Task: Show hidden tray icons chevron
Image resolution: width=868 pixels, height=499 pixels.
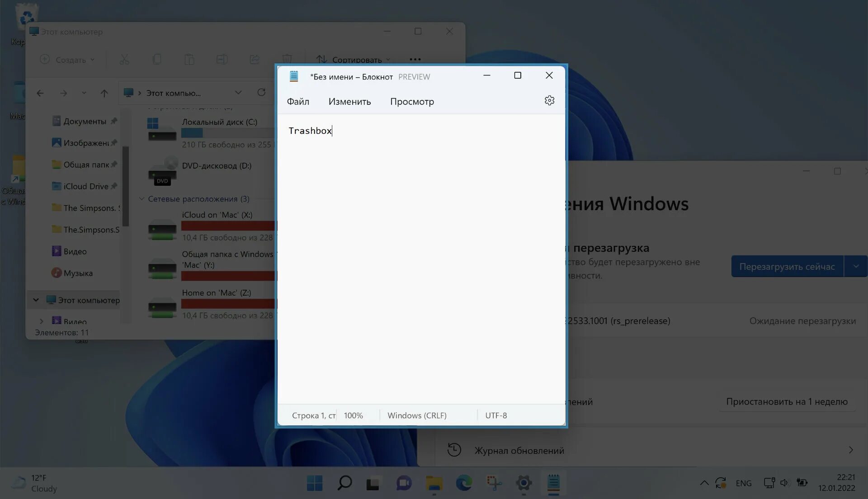Action: tap(704, 483)
